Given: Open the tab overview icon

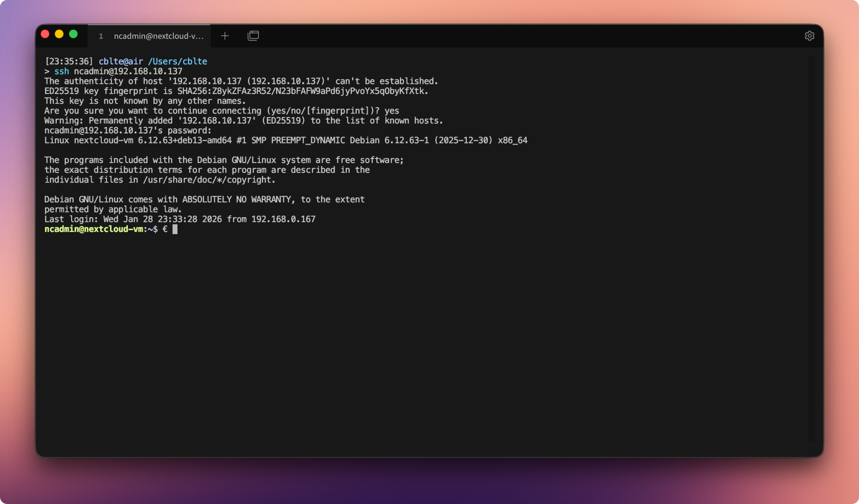Looking at the screenshot, I should (x=253, y=36).
